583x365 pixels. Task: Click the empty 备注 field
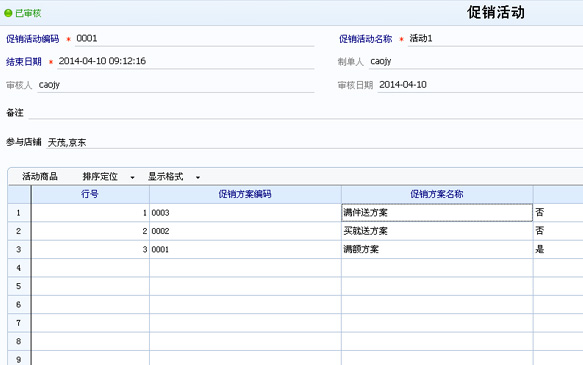(305, 113)
